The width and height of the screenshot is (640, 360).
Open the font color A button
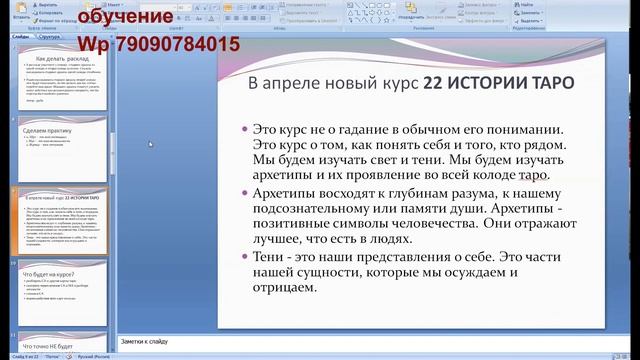[211, 19]
